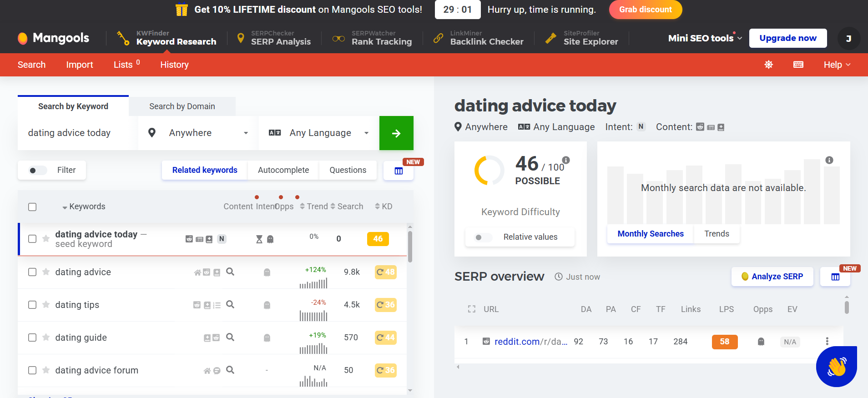This screenshot has height=398, width=868.
Task: Open three-dot menu for reddit.com result
Action: (x=827, y=341)
